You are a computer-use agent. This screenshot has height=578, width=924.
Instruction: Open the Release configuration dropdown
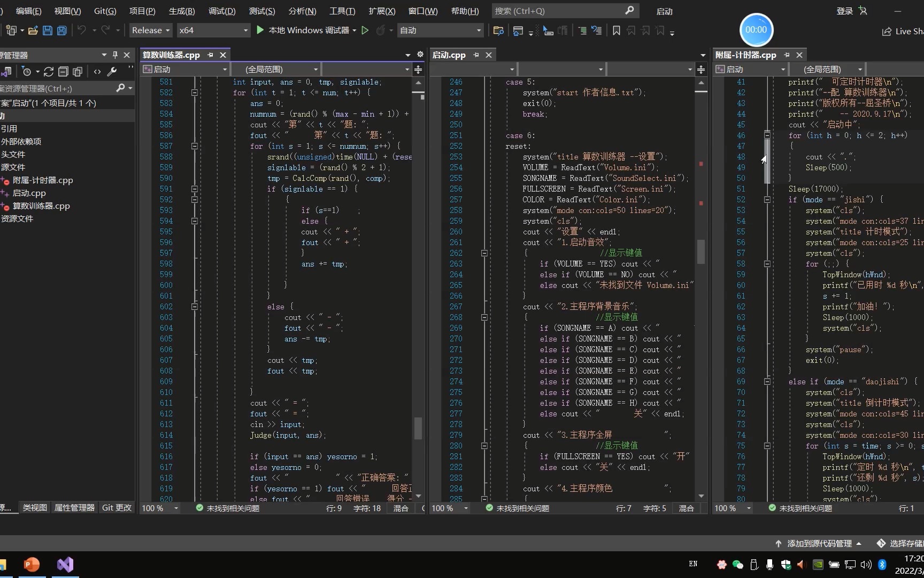coord(150,31)
